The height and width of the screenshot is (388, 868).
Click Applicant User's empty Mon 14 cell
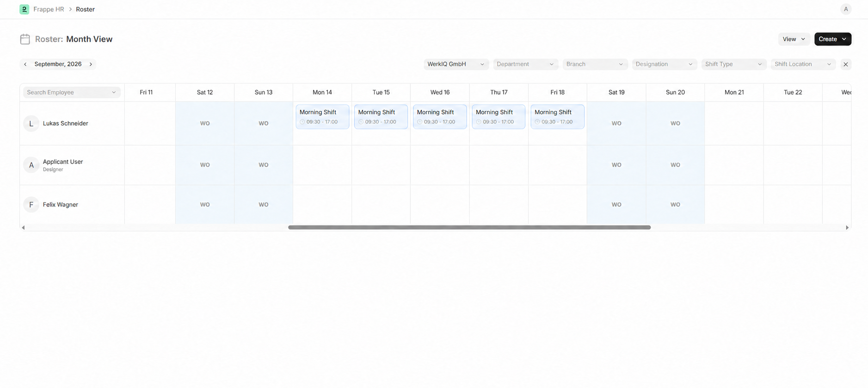click(x=322, y=165)
